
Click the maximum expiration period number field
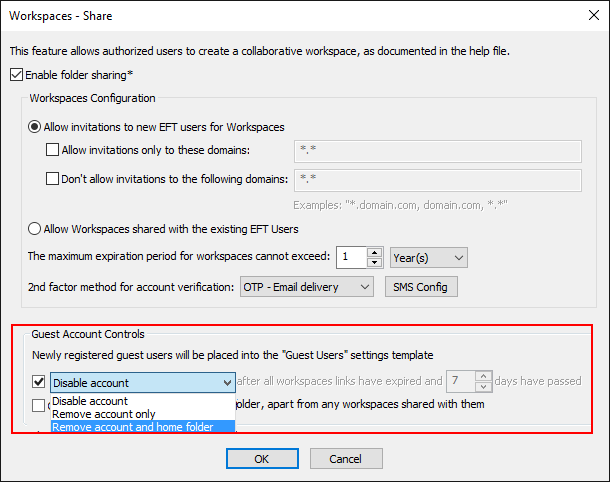(x=351, y=257)
